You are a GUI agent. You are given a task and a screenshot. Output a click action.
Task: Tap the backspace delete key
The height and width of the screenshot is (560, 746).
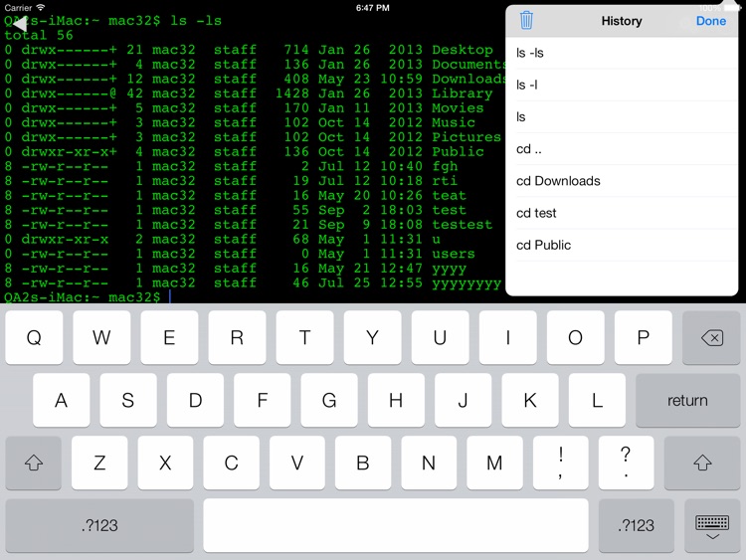point(711,338)
